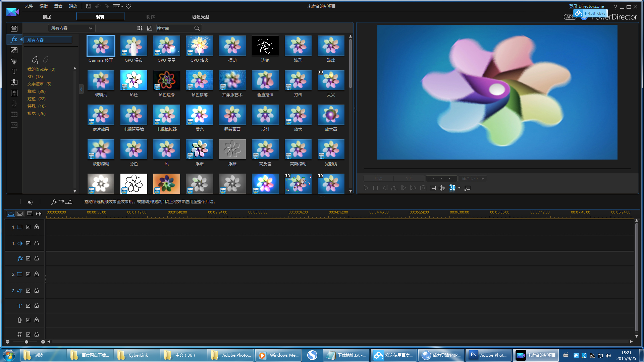Open the 文件 menu
644x362 pixels.
pyautogui.click(x=29, y=6)
